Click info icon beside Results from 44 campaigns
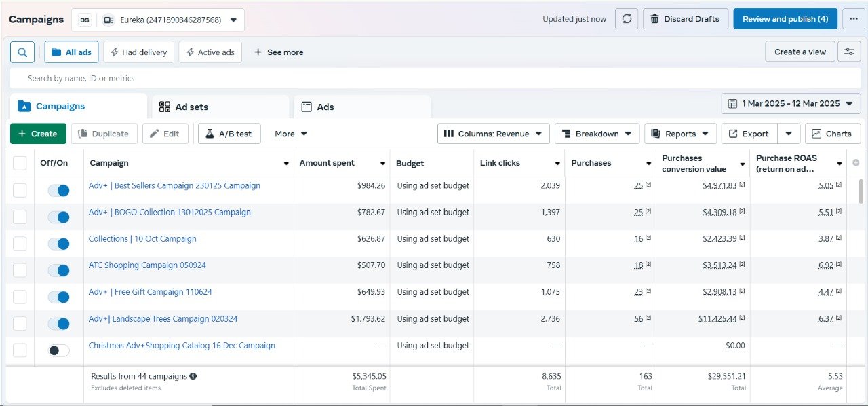The height and width of the screenshot is (406, 868). (x=193, y=376)
